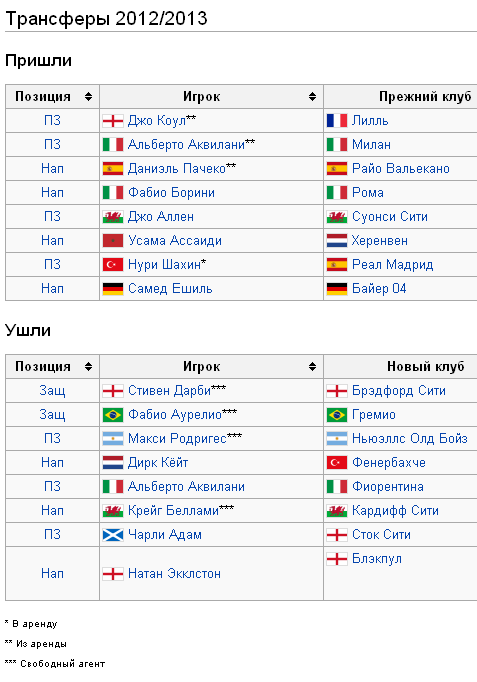This screenshot has height=682, width=477.
Task: Follow the Фенербахче club link
Action: click(x=389, y=463)
